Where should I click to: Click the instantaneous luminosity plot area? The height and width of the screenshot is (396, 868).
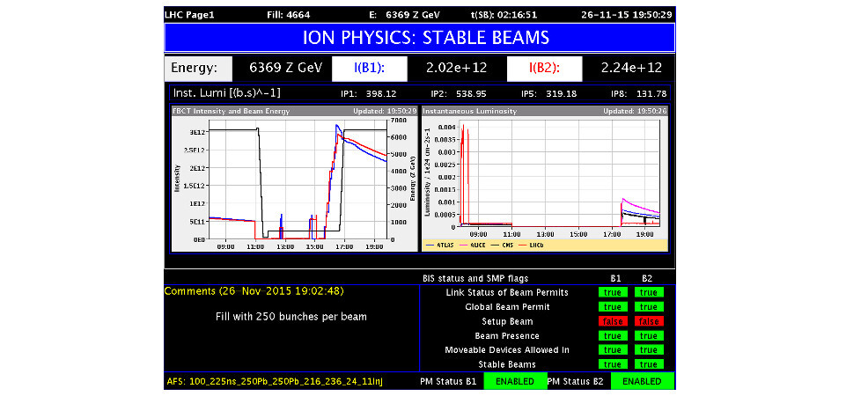[558, 173]
